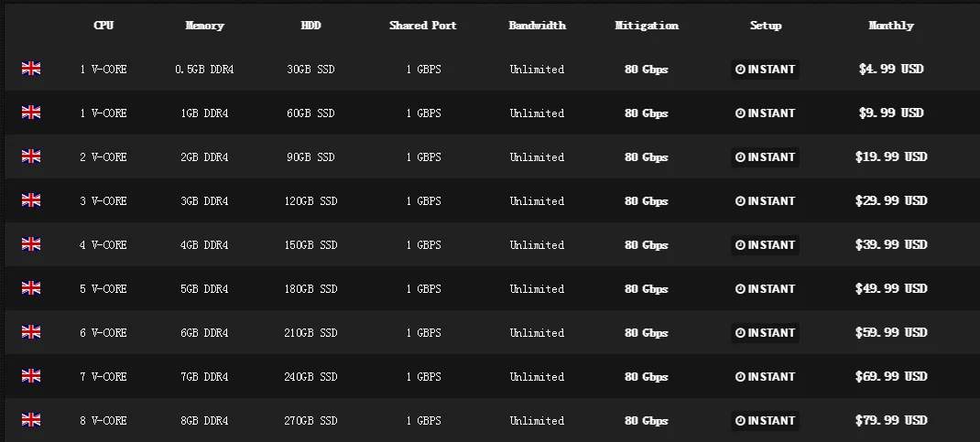
Task: Click the 240GB SSD storage cell
Action: point(310,376)
